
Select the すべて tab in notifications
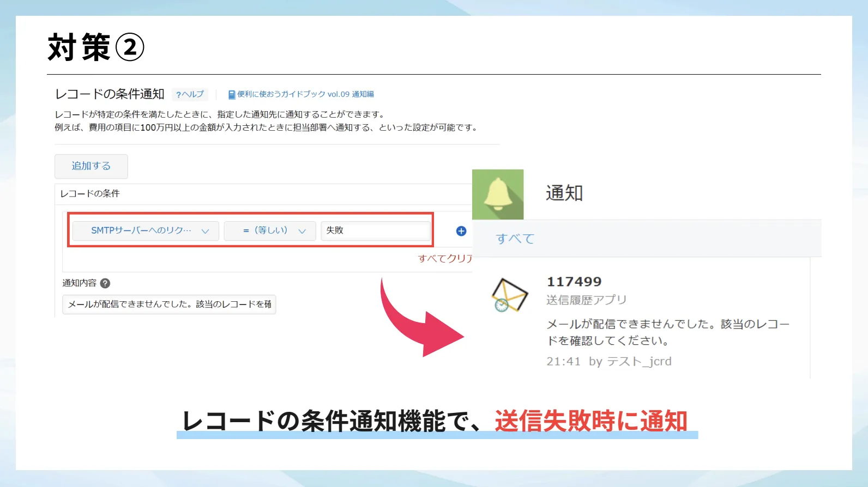515,239
